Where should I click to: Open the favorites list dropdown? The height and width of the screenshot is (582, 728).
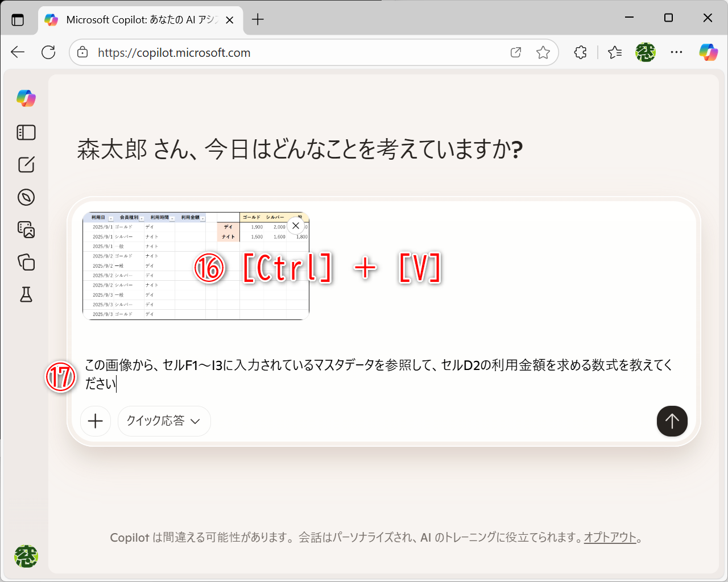point(614,52)
